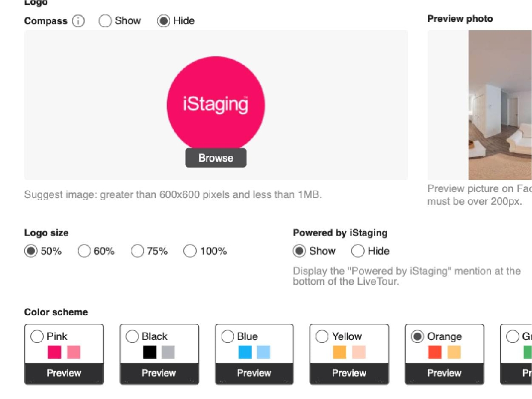Select Hide for Compass
The height and width of the screenshot is (399, 532).
tap(164, 21)
